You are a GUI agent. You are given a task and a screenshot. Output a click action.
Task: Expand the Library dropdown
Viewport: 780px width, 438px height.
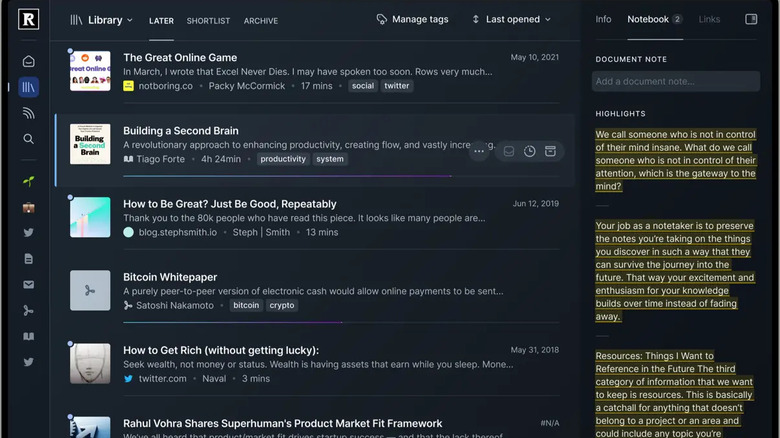tap(102, 20)
